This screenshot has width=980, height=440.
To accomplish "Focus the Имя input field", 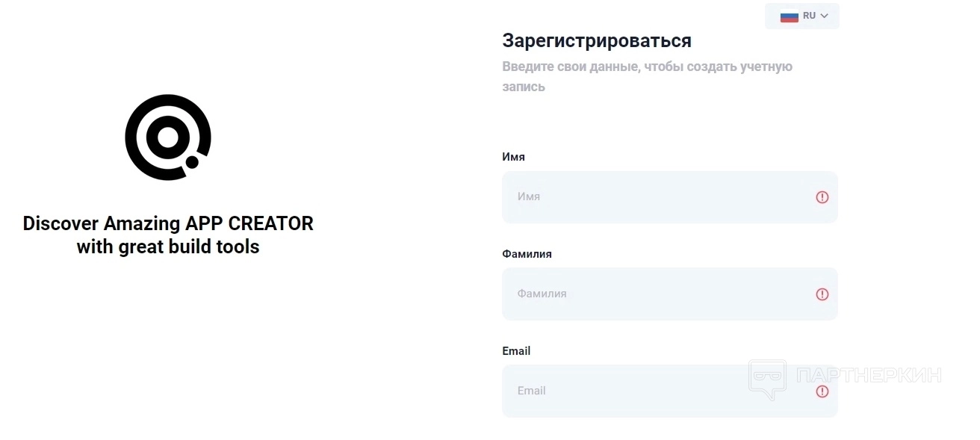I will tap(657, 197).
